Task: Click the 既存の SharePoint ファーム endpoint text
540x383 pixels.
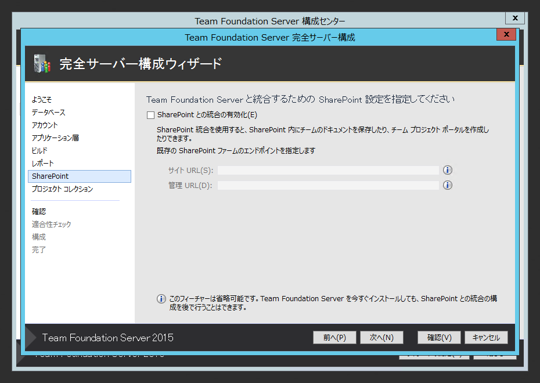Action: click(236, 151)
